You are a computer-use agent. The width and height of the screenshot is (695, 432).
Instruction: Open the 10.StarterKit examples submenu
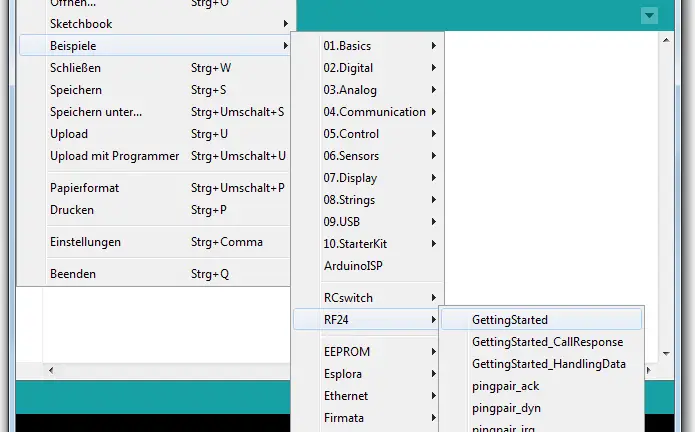(368, 244)
